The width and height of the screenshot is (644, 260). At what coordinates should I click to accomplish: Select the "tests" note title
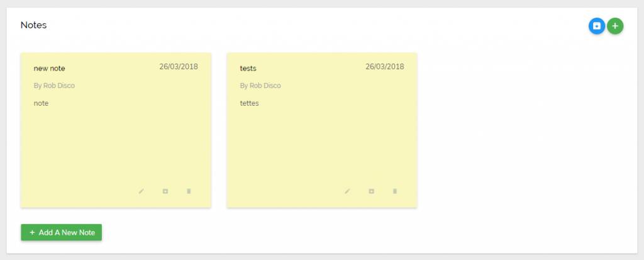(248, 68)
